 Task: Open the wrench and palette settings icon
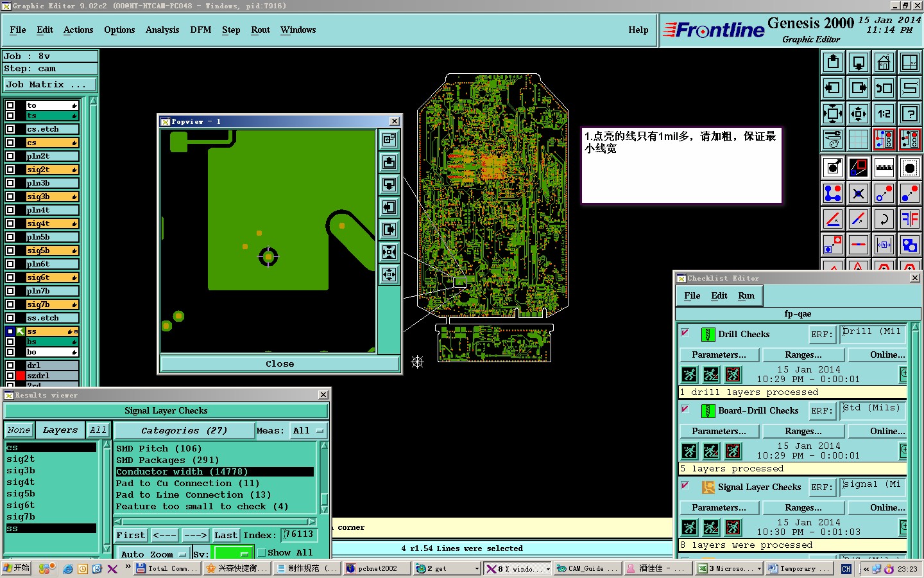coord(833,139)
